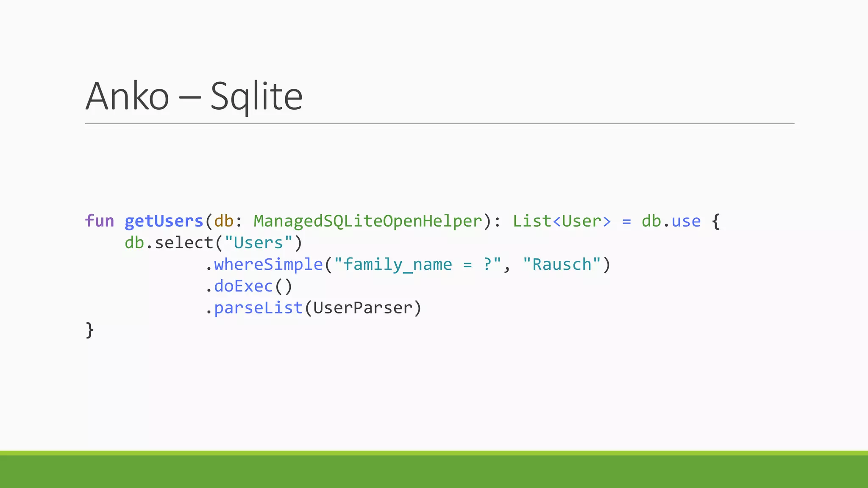The width and height of the screenshot is (868, 488).
Task: Click the 'db' parameter name
Action: [x=223, y=221]
